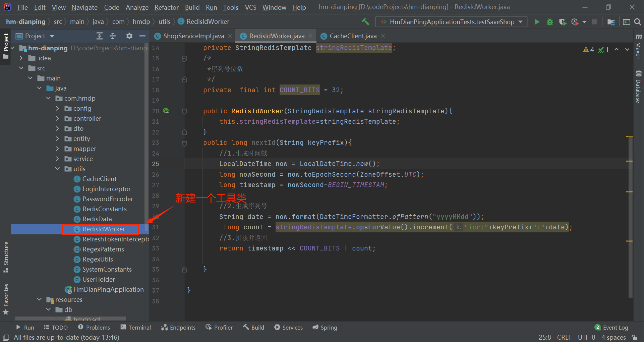Toggle the read-only lock icon in status bar

[635, 337]
